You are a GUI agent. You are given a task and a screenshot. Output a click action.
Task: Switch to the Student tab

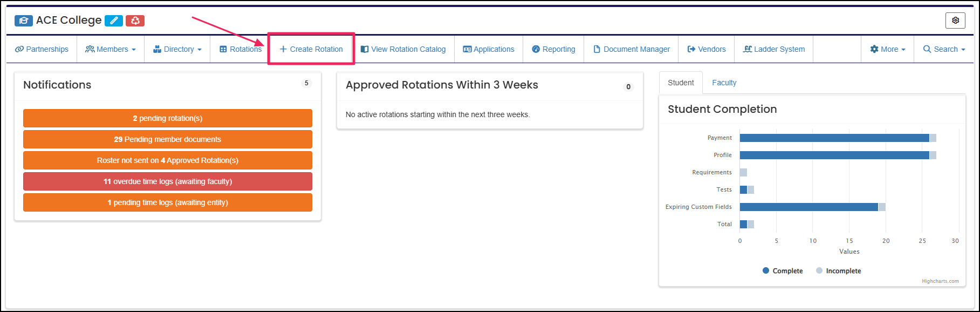[x=681, y=83]
